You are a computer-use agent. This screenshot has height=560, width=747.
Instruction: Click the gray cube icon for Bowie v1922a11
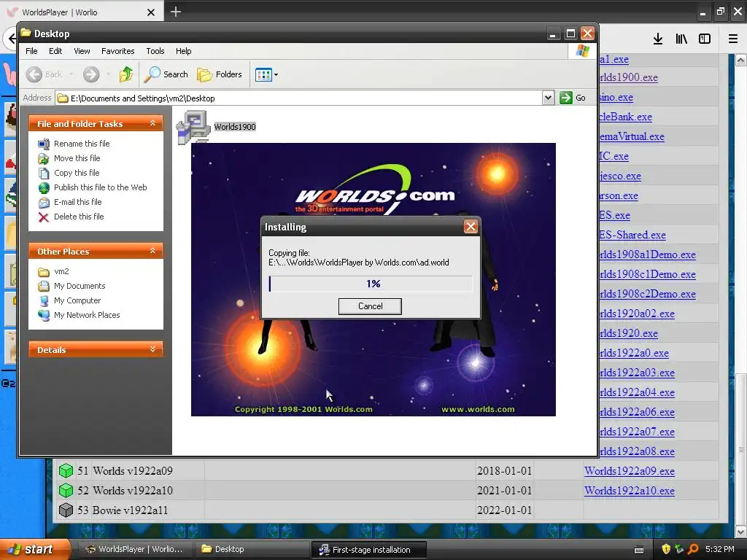coord(66,510)
